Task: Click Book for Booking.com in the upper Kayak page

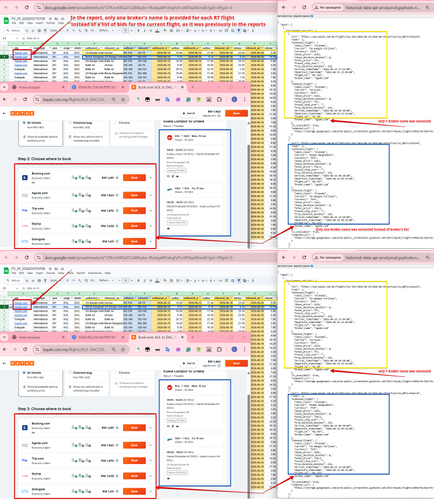Action: 134,178
